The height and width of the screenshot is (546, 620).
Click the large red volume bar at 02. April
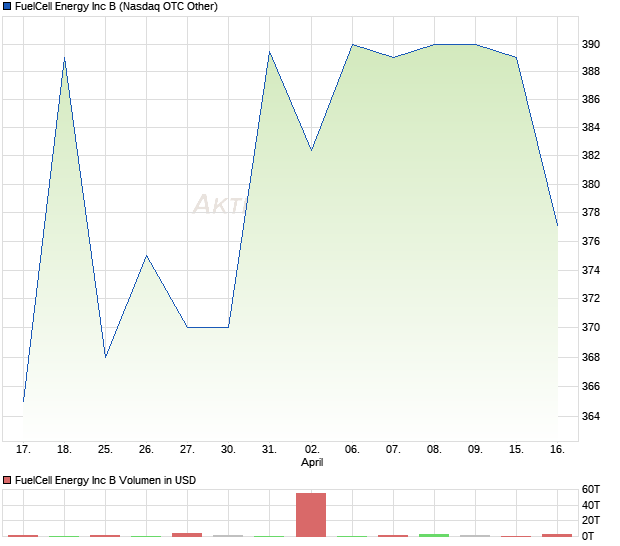[311, 515]
